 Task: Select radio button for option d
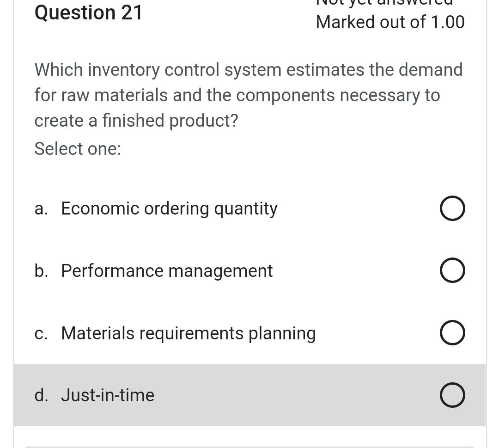tap(452, 395)
